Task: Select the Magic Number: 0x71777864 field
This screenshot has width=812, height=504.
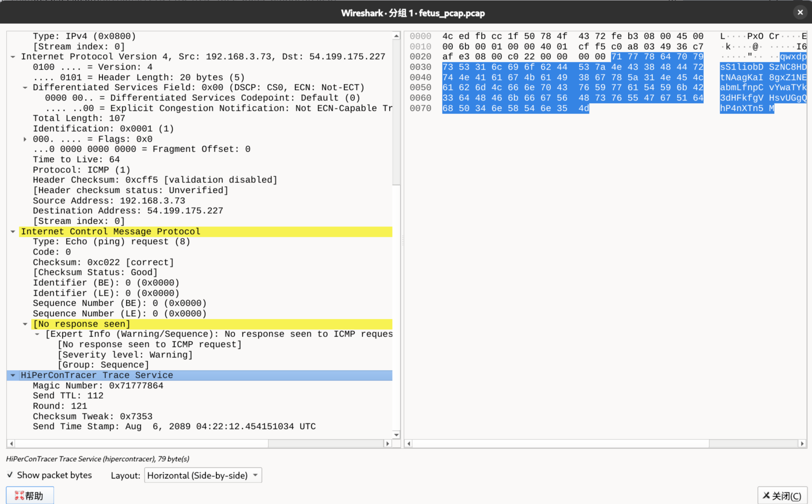Action: pos(98,386)
